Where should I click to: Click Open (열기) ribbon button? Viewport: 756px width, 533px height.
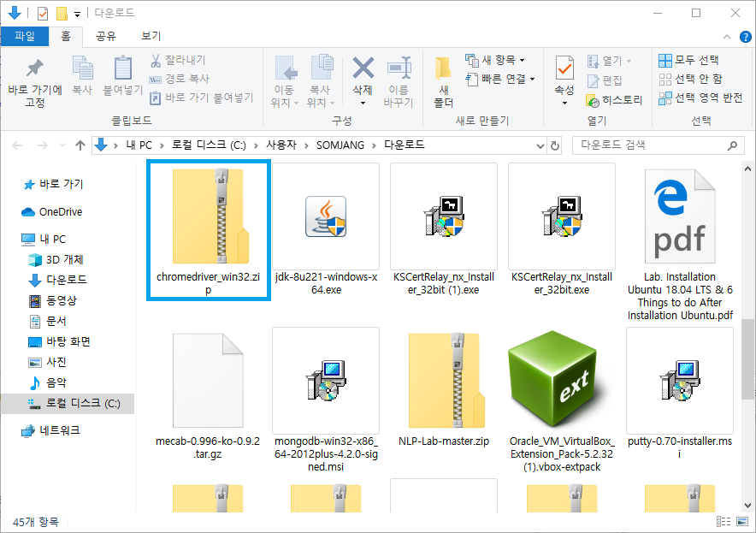[x=609, y=61]
